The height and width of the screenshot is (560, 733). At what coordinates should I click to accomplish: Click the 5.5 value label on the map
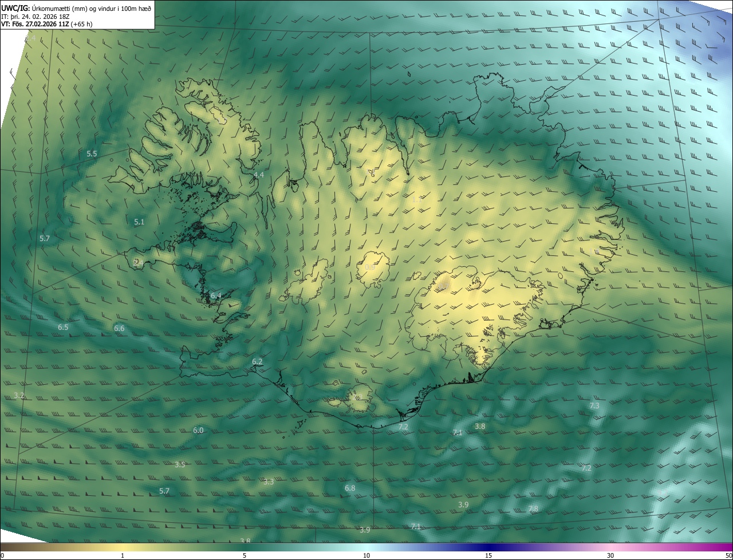(x=92, y=154)
